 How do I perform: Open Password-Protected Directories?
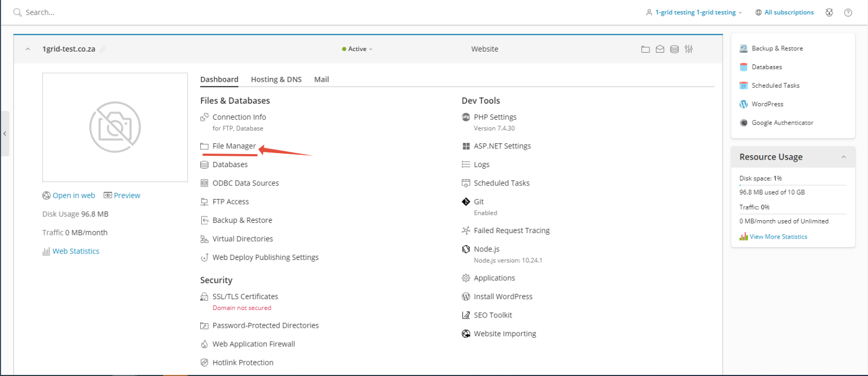coord(266,326)
